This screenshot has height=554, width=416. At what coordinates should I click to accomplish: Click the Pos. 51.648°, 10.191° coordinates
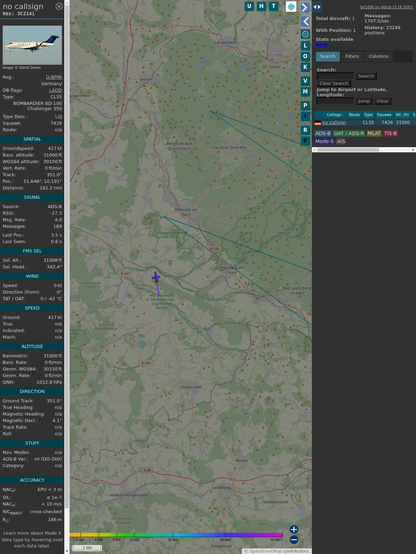(42, 181)
